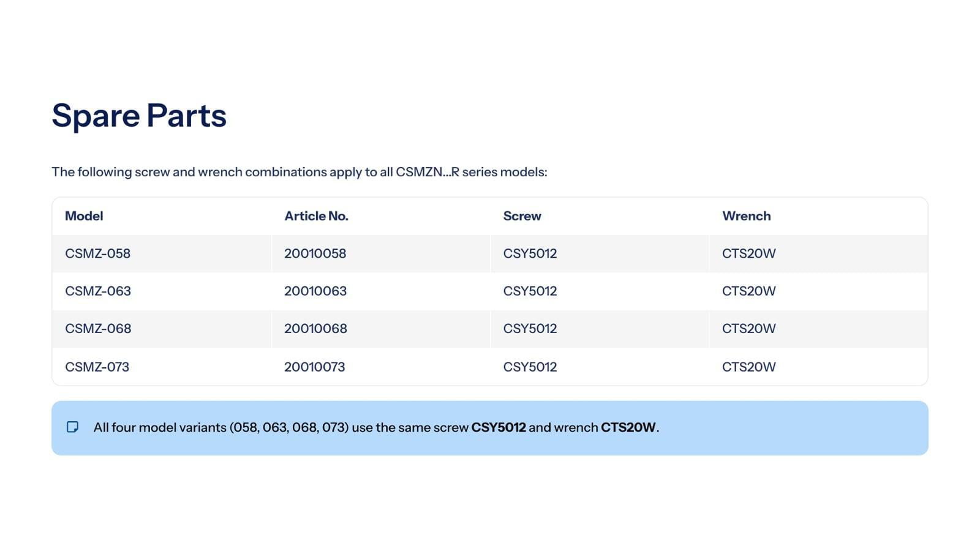Screen dimensions: 980x551
Task: Click the CSMZ-058 model cell
Action: [98, 253]
